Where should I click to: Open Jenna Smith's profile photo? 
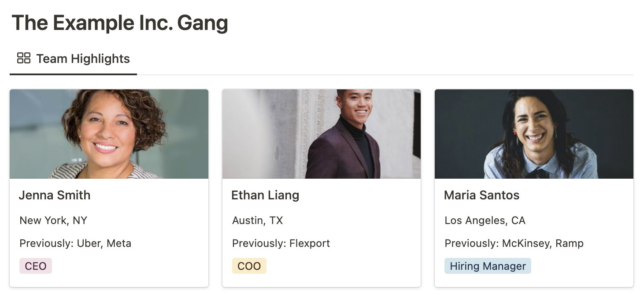click(109, 134)
